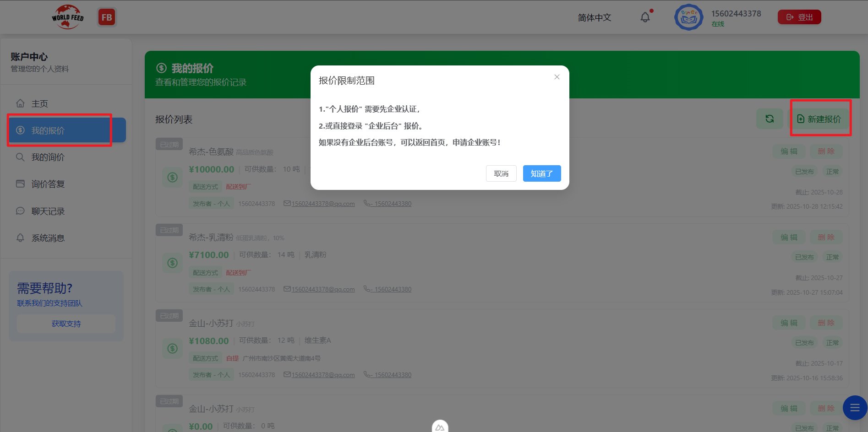Confirm the dialog with 知道了
The width and height of the screenshot is (868, 432).
pyautogui.click(x=542, y=173)
